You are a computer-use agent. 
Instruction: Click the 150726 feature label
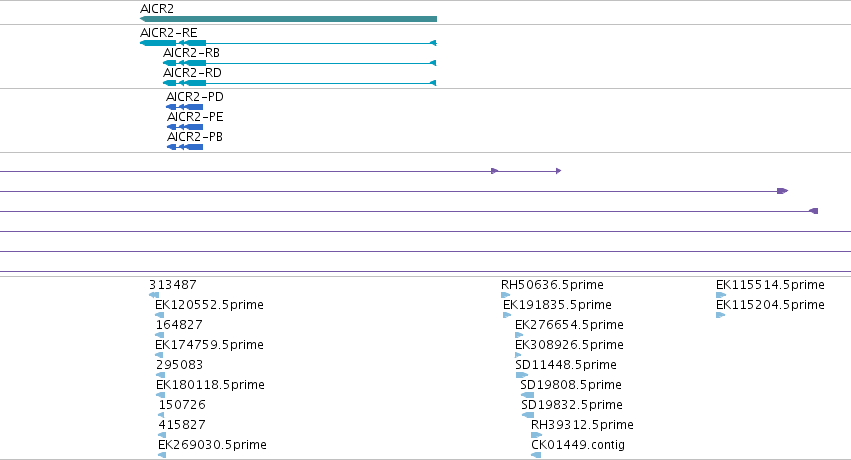pyautogui.click(x=182, y=405)
